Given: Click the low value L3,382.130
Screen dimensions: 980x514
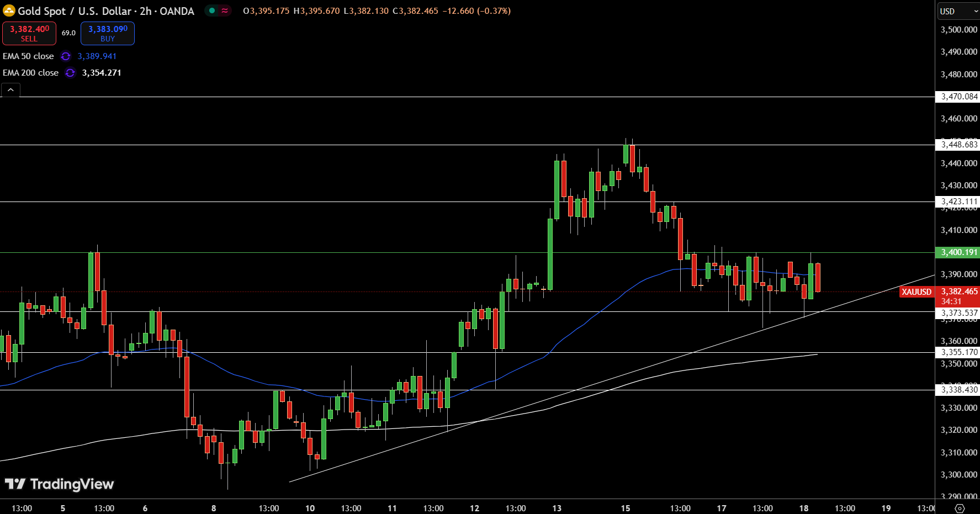Looking at the screenshot, I should 366,11.
